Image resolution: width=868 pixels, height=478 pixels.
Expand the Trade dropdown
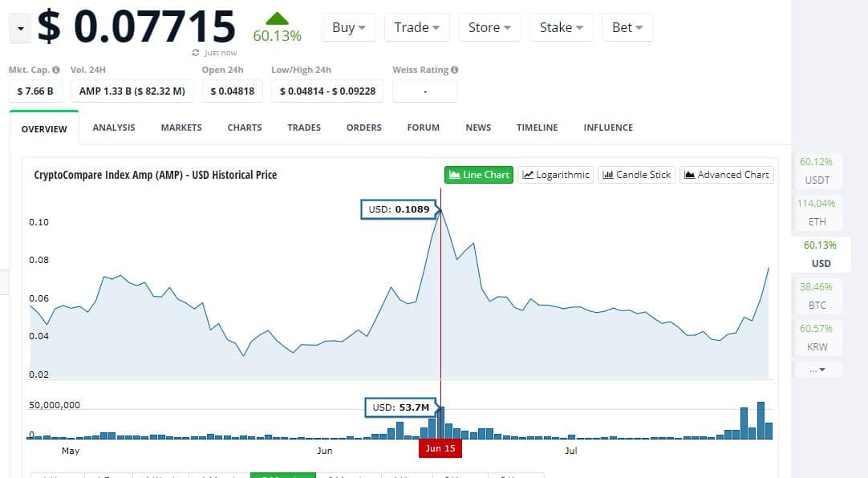point(417,27)
